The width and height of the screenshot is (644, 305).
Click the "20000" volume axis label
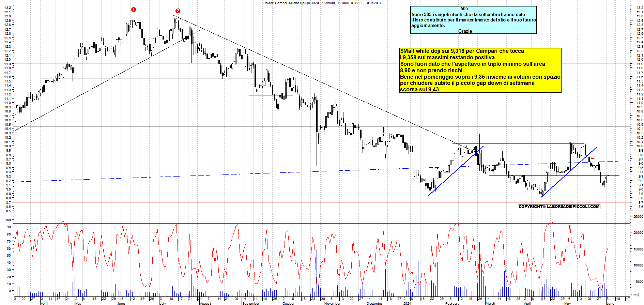point(638,233)
